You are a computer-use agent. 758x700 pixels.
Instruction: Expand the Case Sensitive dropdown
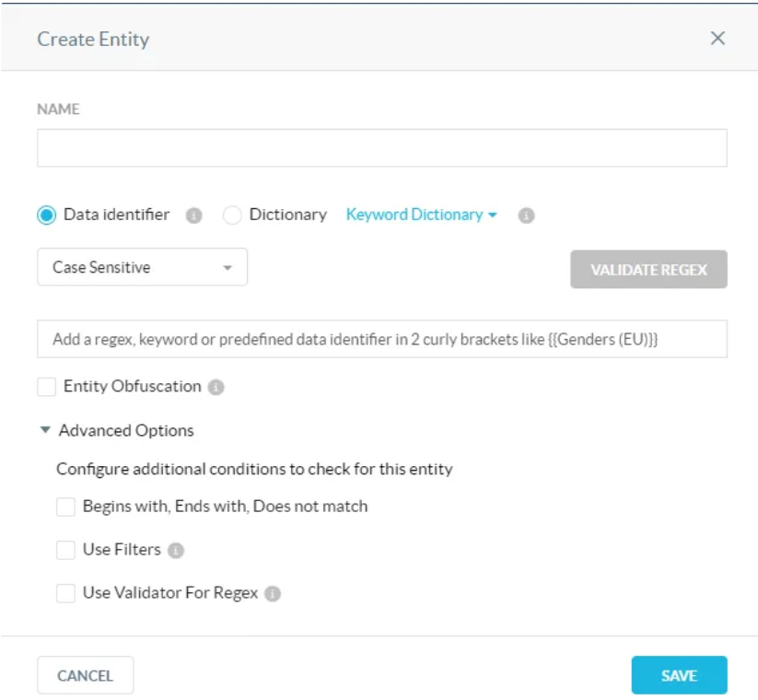(142, 267)
